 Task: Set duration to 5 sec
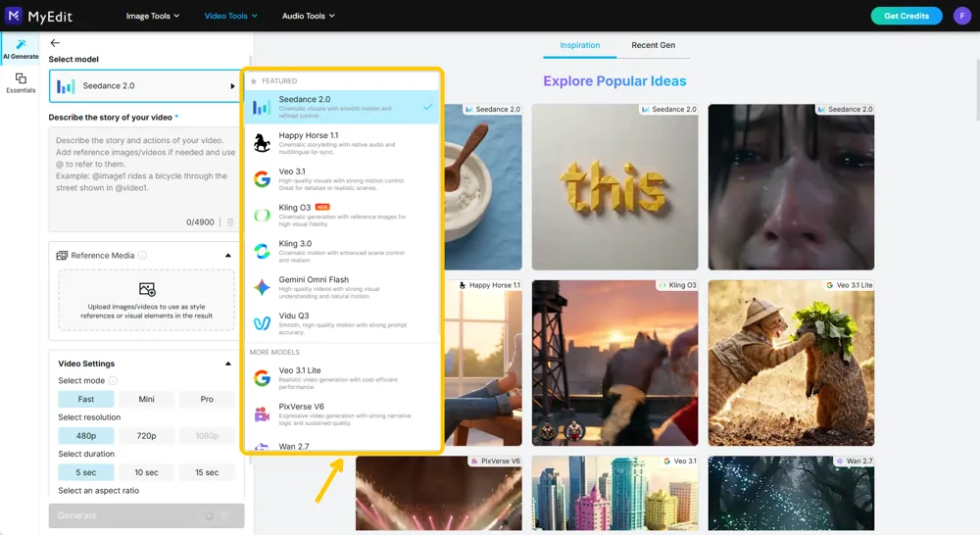coord(86,472)
